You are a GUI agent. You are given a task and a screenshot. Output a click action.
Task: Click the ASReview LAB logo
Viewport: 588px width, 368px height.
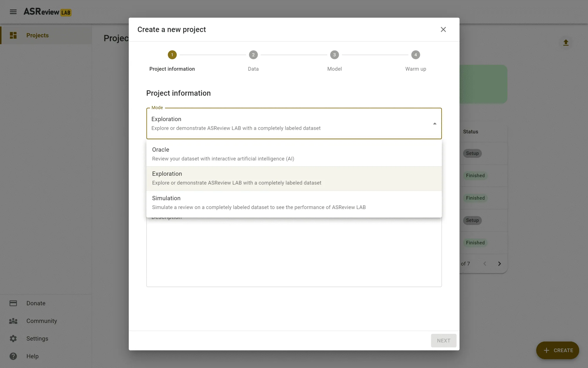[47, 12]
